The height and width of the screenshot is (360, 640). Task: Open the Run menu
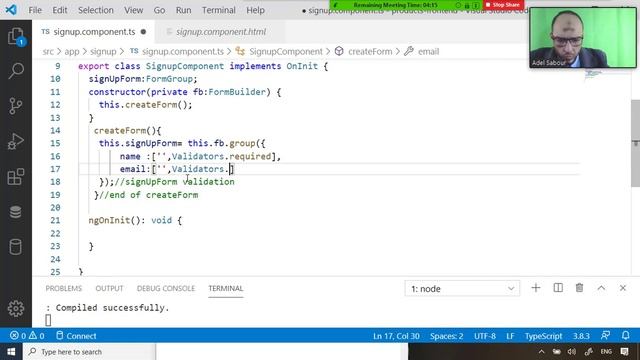point(183,10)
